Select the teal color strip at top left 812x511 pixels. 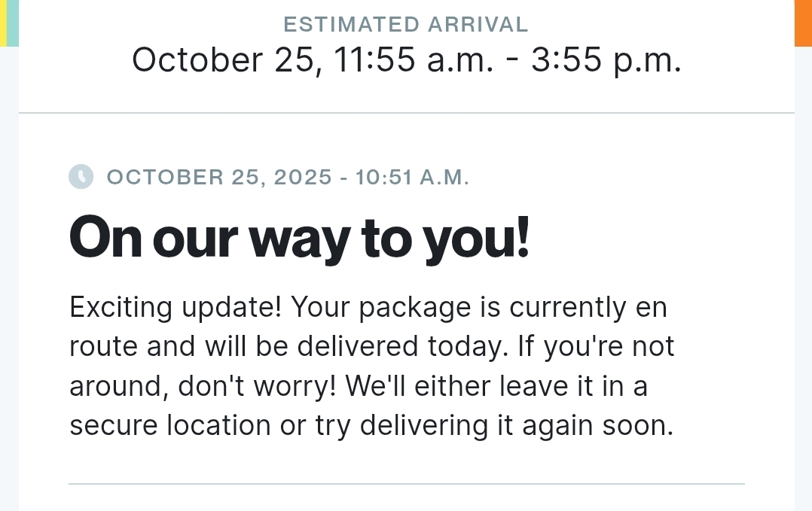coord(12,23)
